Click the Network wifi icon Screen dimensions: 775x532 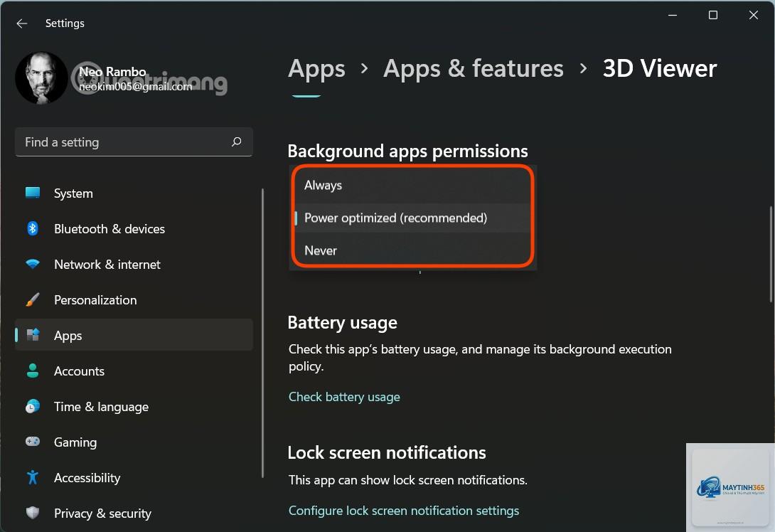coord(33,264)
